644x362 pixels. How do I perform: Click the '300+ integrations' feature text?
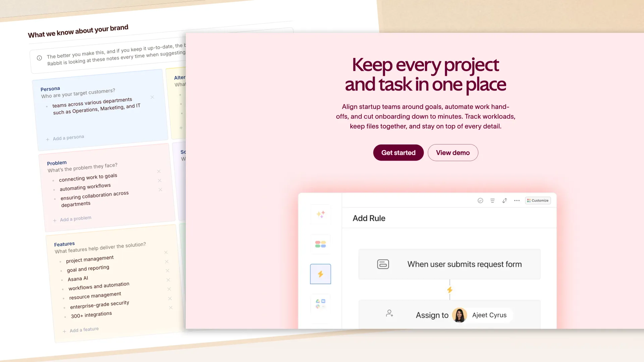pyautogui.click(x=91, y=315)
